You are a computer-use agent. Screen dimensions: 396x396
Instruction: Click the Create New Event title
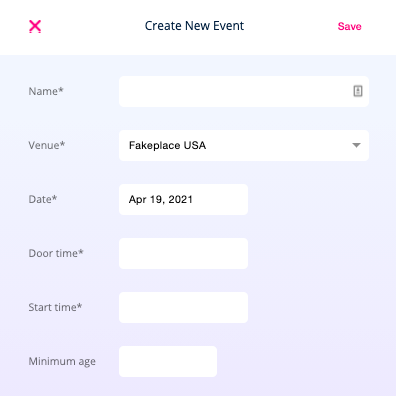tap(194, 26)
